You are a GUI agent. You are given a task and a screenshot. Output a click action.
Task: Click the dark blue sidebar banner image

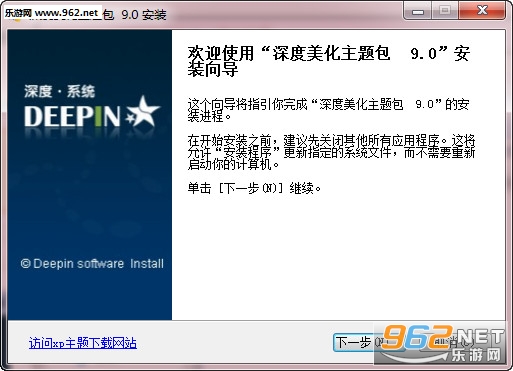90,175
